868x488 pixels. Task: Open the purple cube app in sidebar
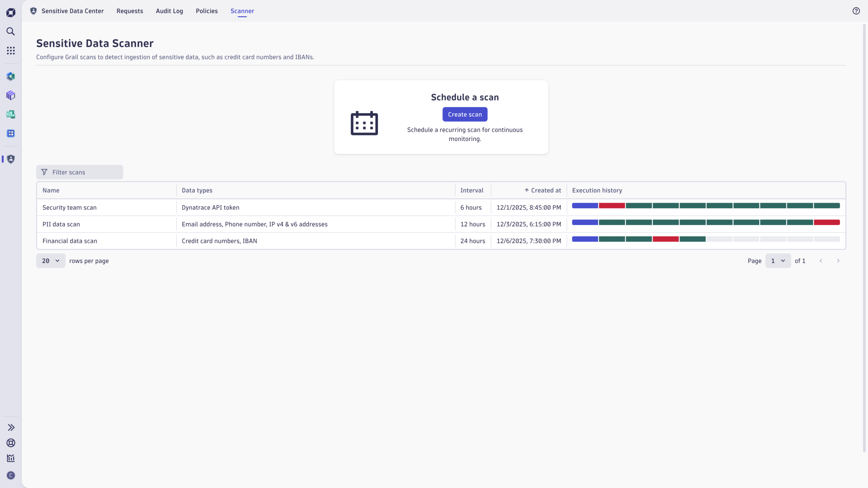pyautogui.click(x=11, y=95)
